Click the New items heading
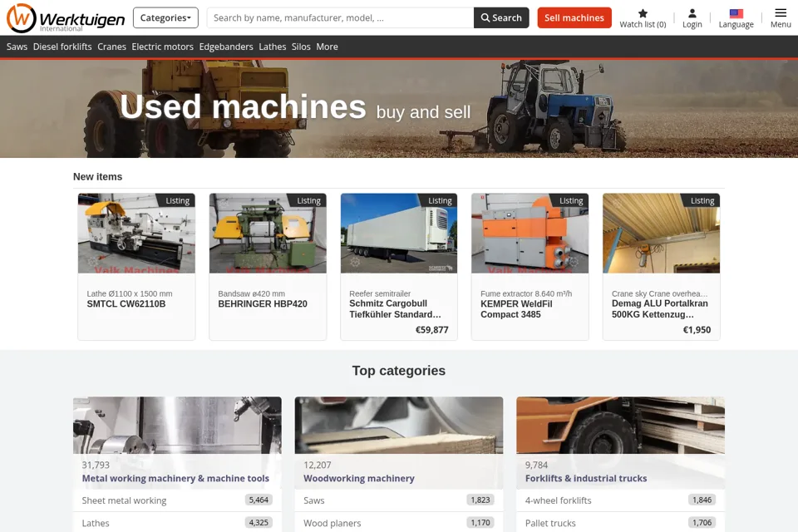The image size is (798, 532). (98, 177)
